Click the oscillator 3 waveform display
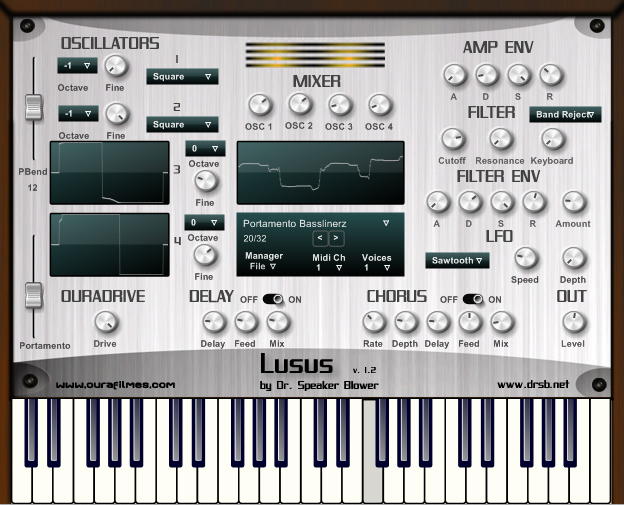Viewport: 624px width, 505px height. (x=109, y=173)
